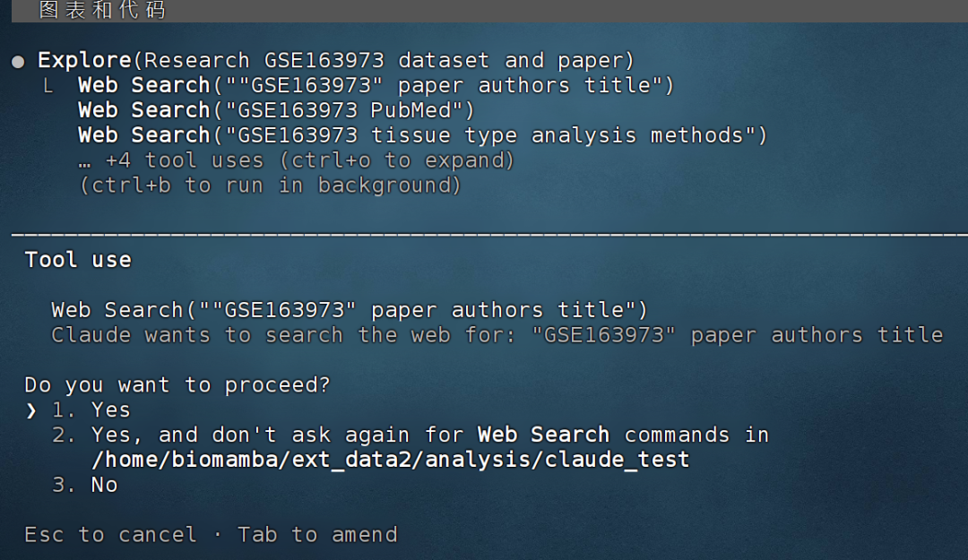Click the selection arrow beside Yes
The width and height of the screenshot is (968, 560).
click(x=31, y=410)
